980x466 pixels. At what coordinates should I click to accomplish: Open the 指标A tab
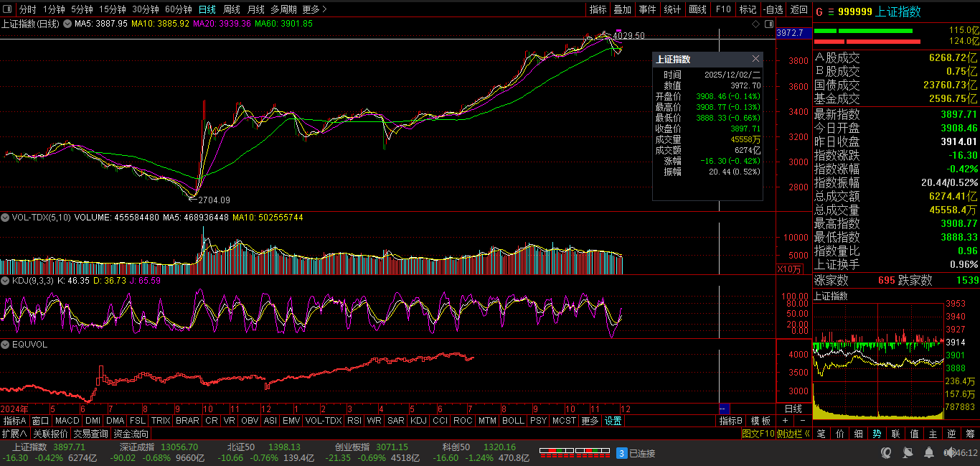(14, 421)
